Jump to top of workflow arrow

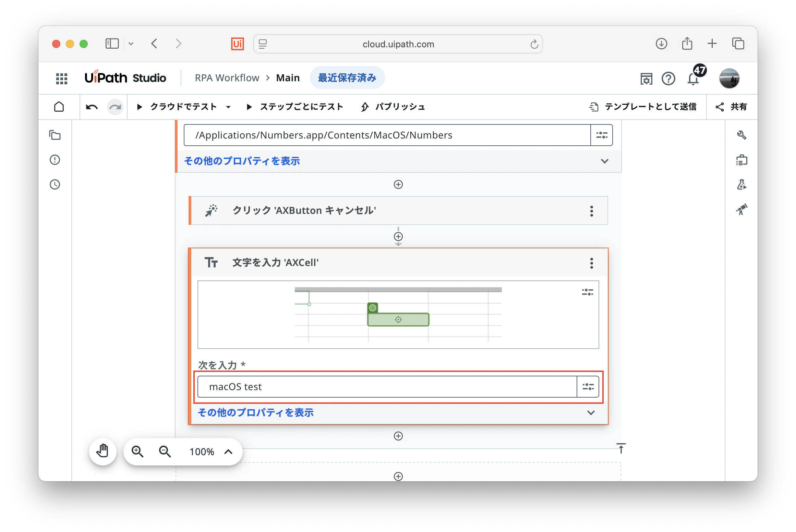coord(621,448)
